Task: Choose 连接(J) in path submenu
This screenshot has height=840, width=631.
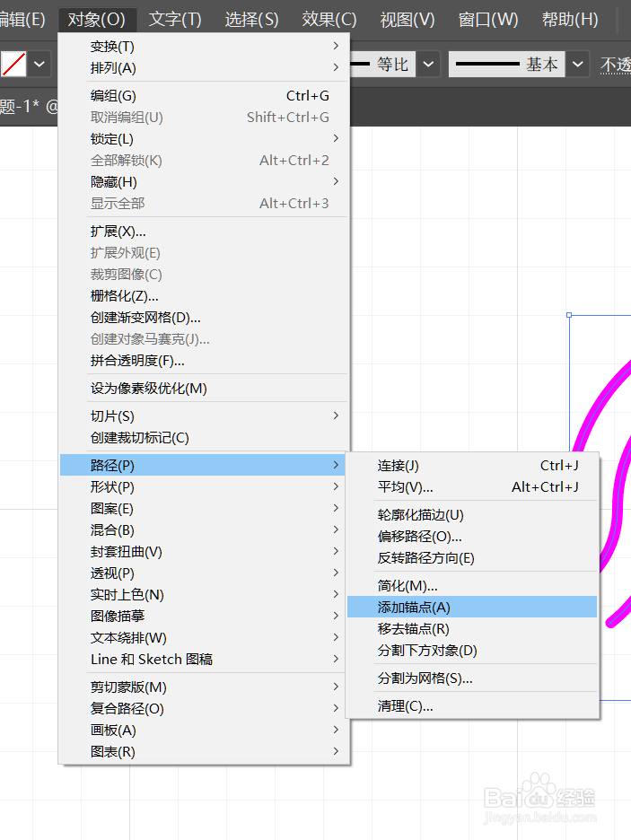Action: coord(472,466)
